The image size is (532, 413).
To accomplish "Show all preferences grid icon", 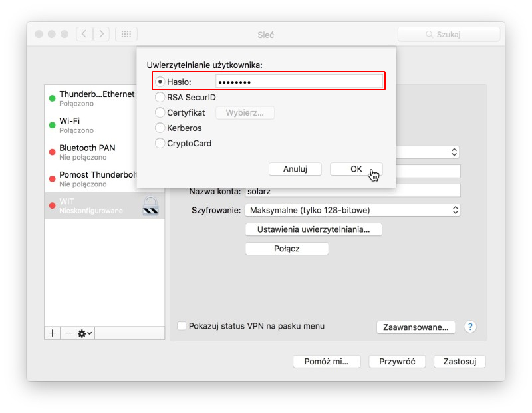I will 126,34.
